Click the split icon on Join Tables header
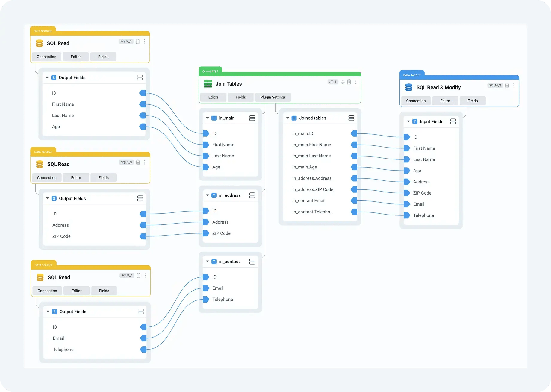Screen dimensions: 551x392 point(343,82)
